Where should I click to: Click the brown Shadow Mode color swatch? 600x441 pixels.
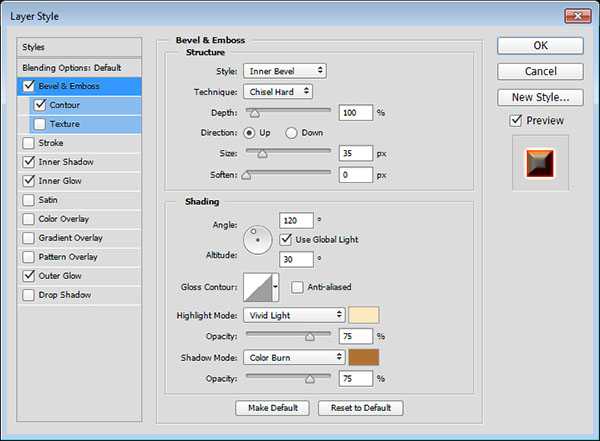coord(364,357)
